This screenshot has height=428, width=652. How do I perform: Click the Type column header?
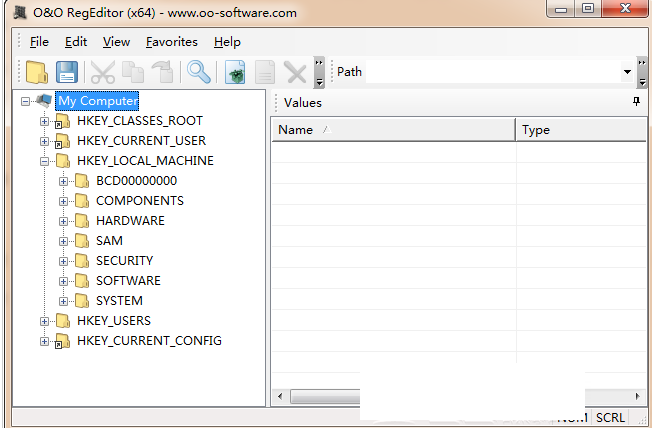click(x=580, y=130)
